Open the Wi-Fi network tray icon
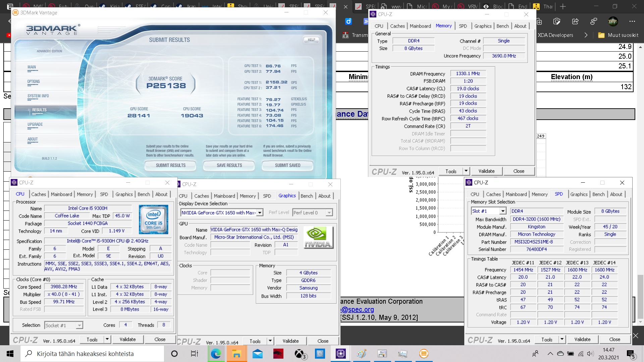 point(581,354)
